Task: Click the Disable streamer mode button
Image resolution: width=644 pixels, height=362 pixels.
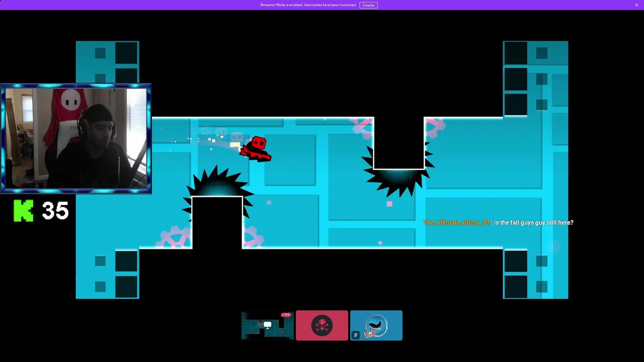Action: [x=368, y=5]
